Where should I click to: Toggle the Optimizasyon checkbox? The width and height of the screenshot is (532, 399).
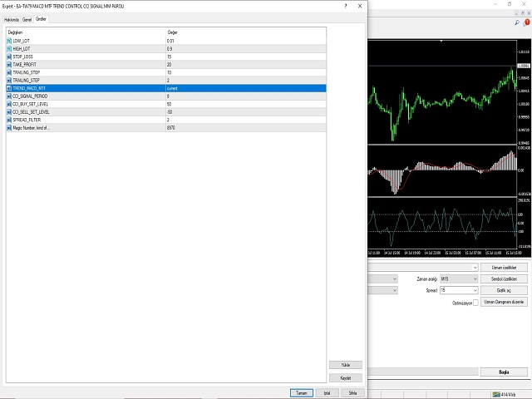475,303
